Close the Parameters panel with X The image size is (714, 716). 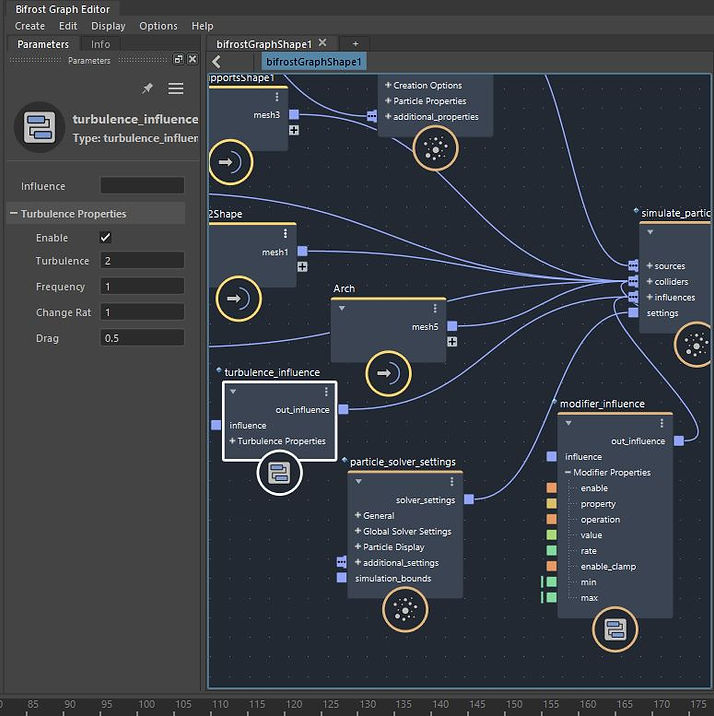[193, 59]
